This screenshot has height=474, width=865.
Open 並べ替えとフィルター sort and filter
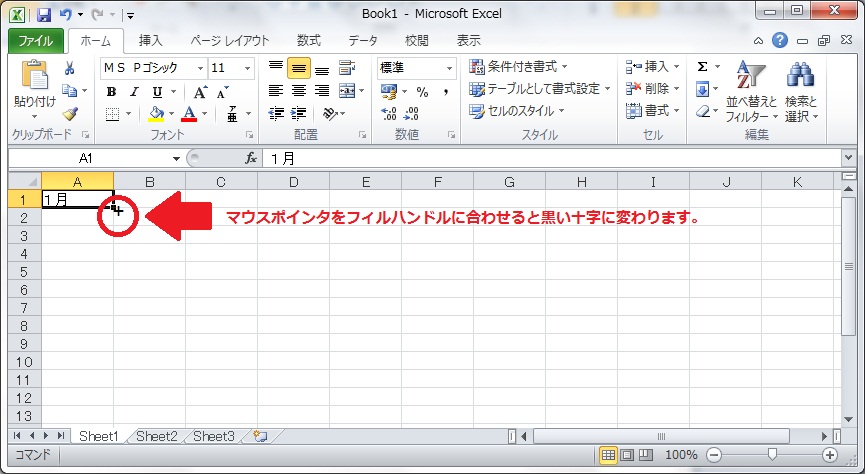point(751,91)
